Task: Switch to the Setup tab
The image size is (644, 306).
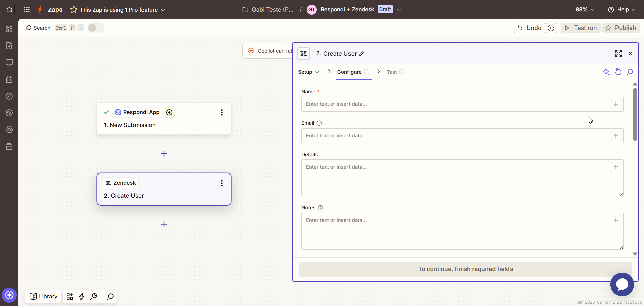Action: point(309,72)
